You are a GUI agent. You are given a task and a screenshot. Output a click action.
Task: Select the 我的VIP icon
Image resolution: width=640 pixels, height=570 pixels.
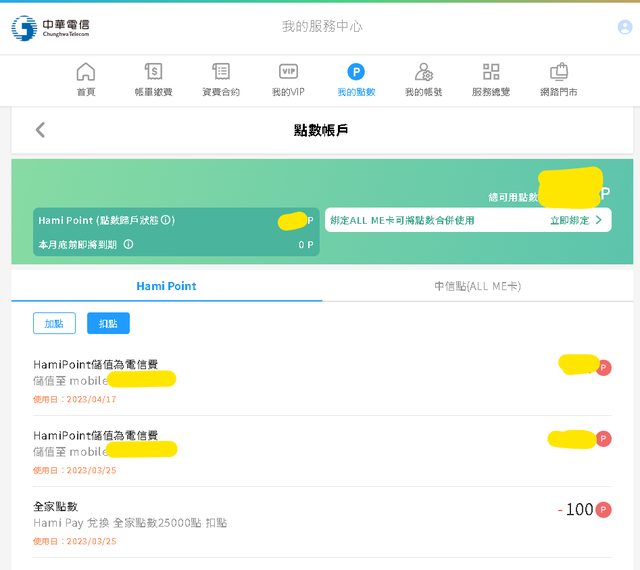(x=288, y=80)
